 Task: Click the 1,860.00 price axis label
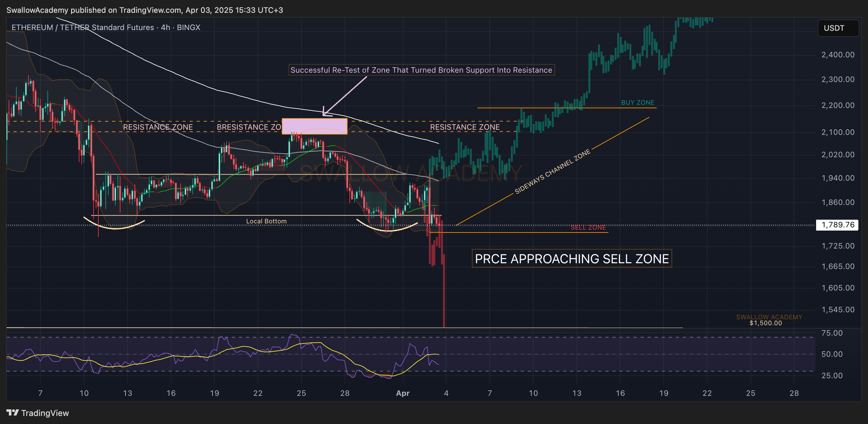coord(838,202)
